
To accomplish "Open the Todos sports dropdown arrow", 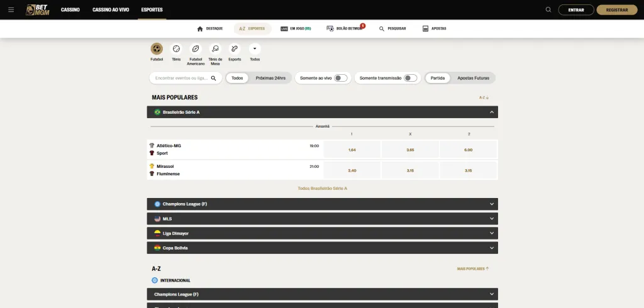I will click(x=255, y=49).
